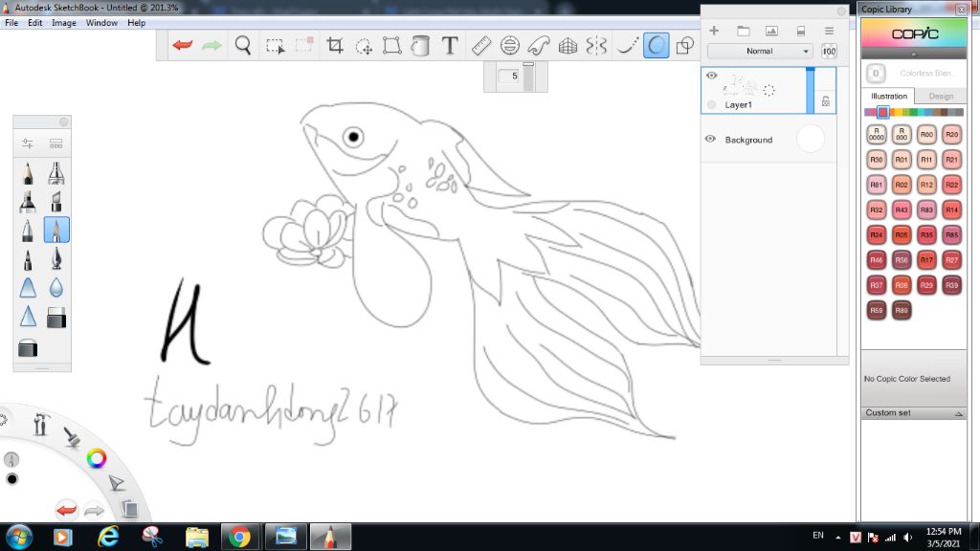Select the Text tool

click(x=450, y=45)
